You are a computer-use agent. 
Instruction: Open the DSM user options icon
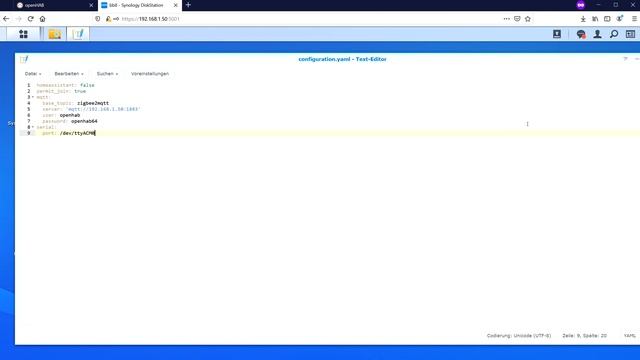[597, 34]
